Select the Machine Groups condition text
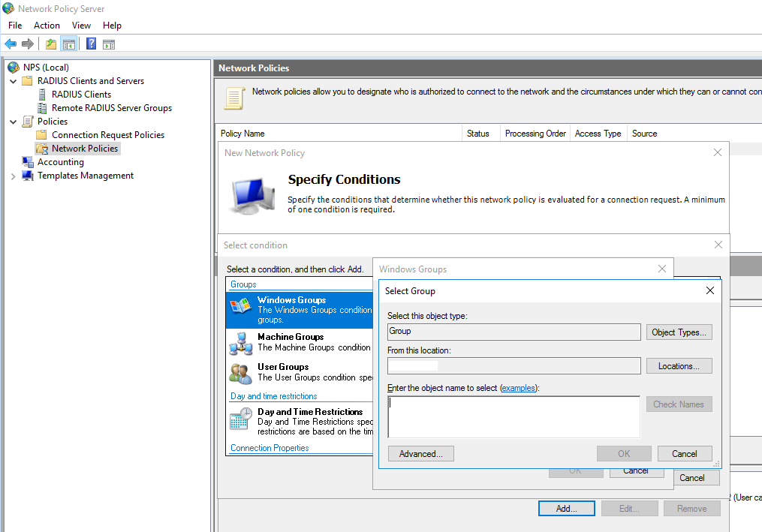This screenshot has width=762, height=532. [x=291, y=337]
